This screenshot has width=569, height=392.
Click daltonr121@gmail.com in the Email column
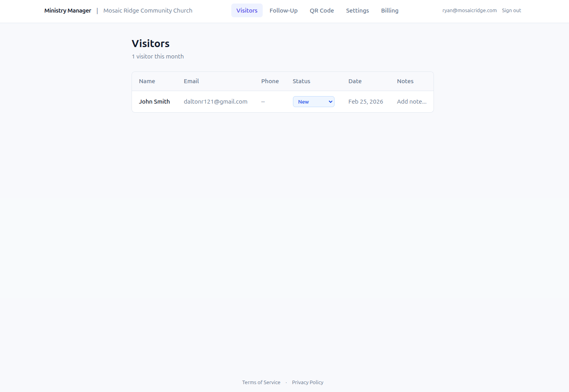click(216, 101)
